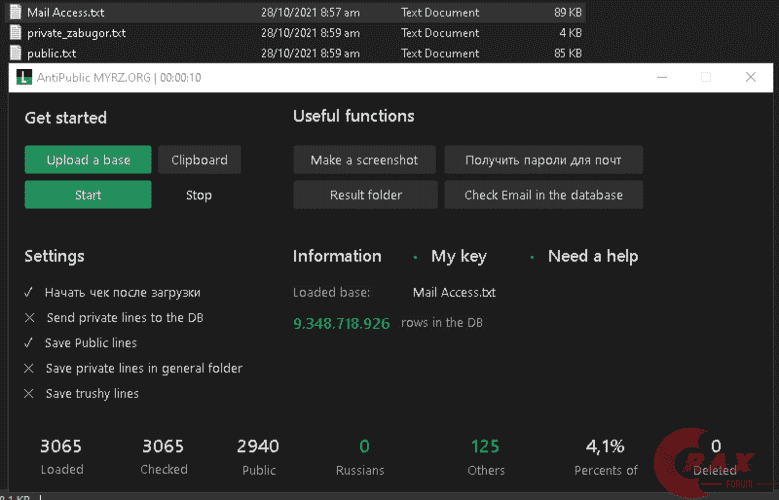Screen dimensions: 779x500
Task: Click the AntiPublic app icon in title bar
Action: tap(22, 78)
